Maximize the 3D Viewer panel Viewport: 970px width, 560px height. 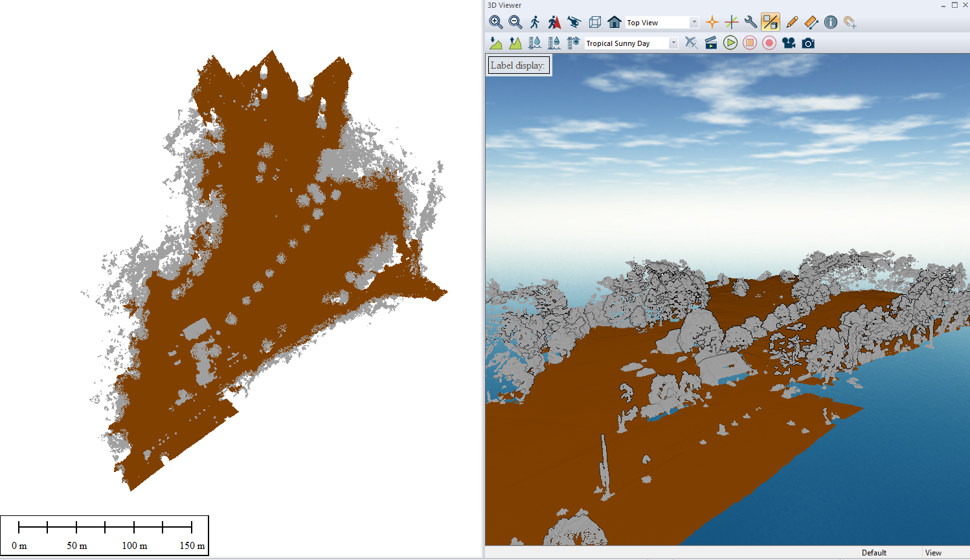[x=954, y=5]
